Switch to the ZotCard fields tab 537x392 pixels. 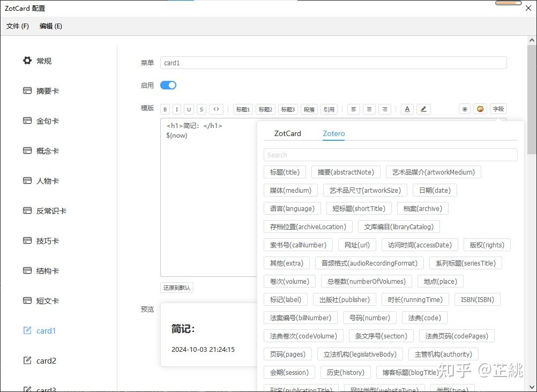tap(288, 133)
